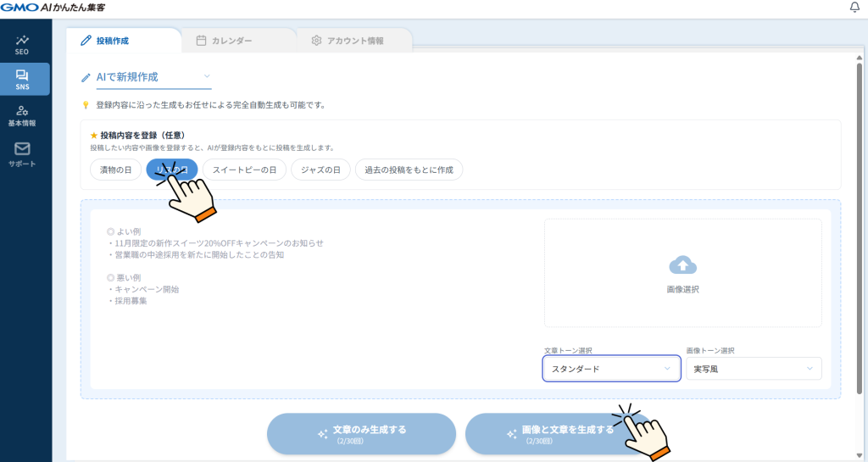Click the GMO AIかんたん集客 logo

coord(58,8)
